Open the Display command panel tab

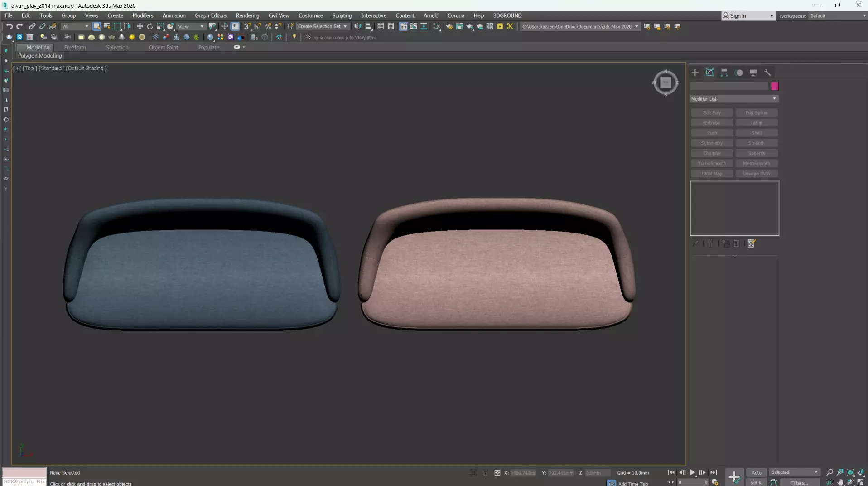(x=753, y=73)
